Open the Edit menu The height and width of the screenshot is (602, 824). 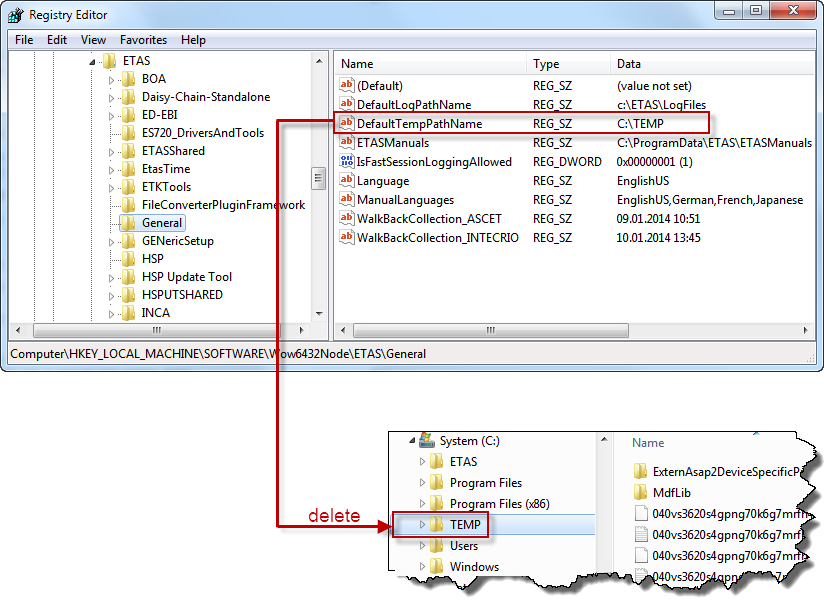click(57, 40)
